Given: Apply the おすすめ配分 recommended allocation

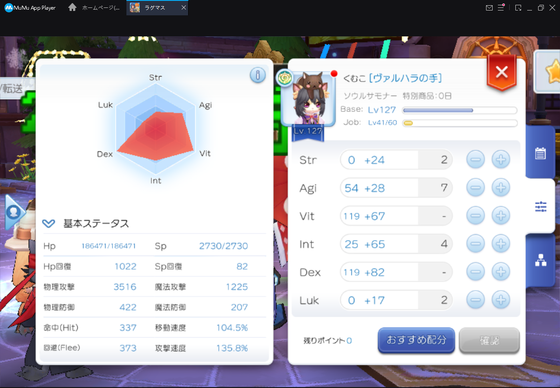Looking at the screenshot, I should (416, 340).
